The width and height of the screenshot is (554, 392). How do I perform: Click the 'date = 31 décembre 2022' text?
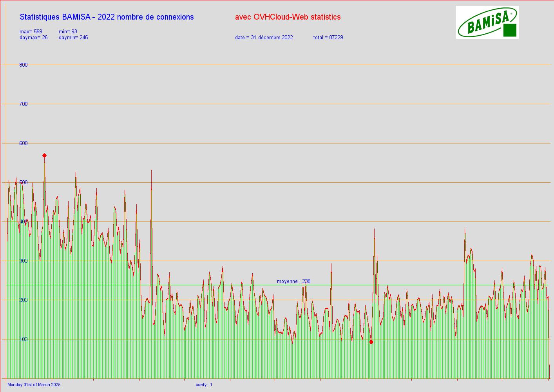click(x=264, y=38)
